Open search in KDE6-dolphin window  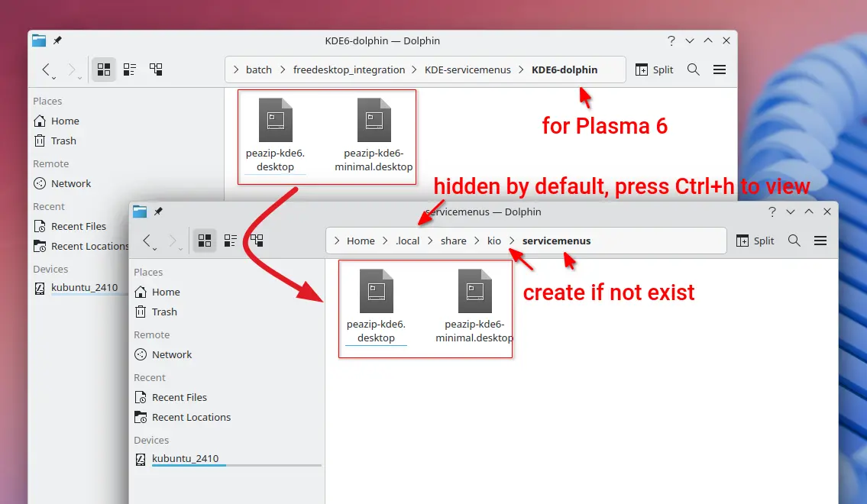coord(694,69)
